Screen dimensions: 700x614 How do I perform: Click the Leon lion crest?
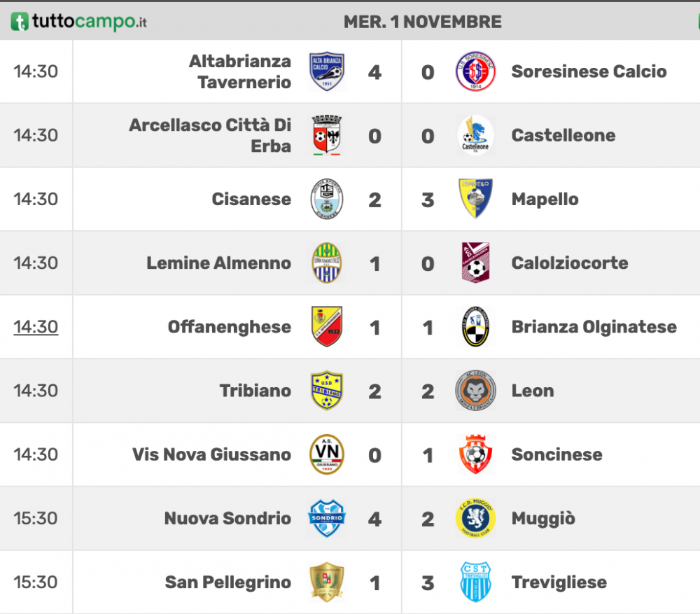click(x=475, y=390)
